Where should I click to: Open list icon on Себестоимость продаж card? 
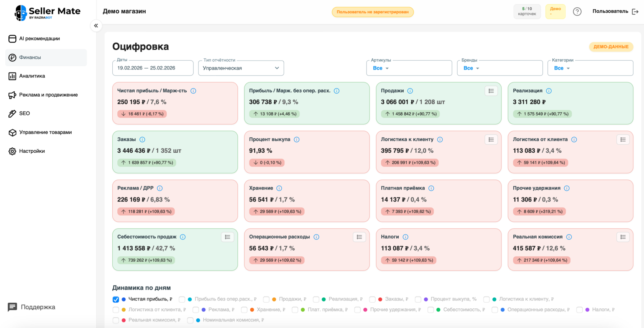(x=227, y=237)
